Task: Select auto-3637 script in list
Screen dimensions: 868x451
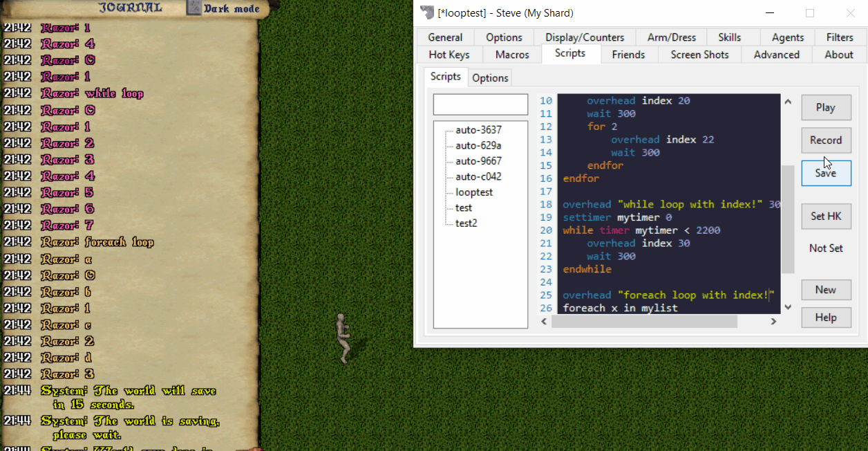Action: pyautogui.click(x=478, y=129)
